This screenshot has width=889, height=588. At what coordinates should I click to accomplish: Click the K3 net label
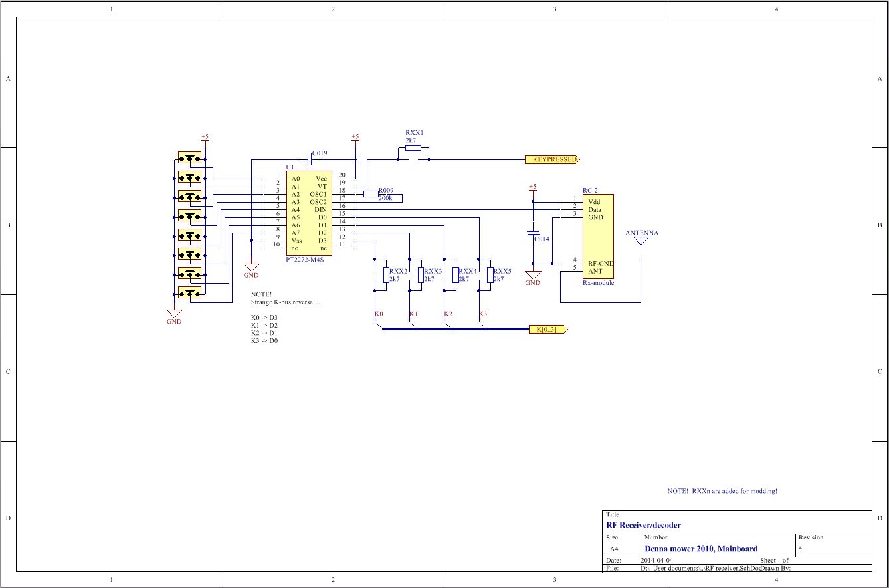[483, 314]
